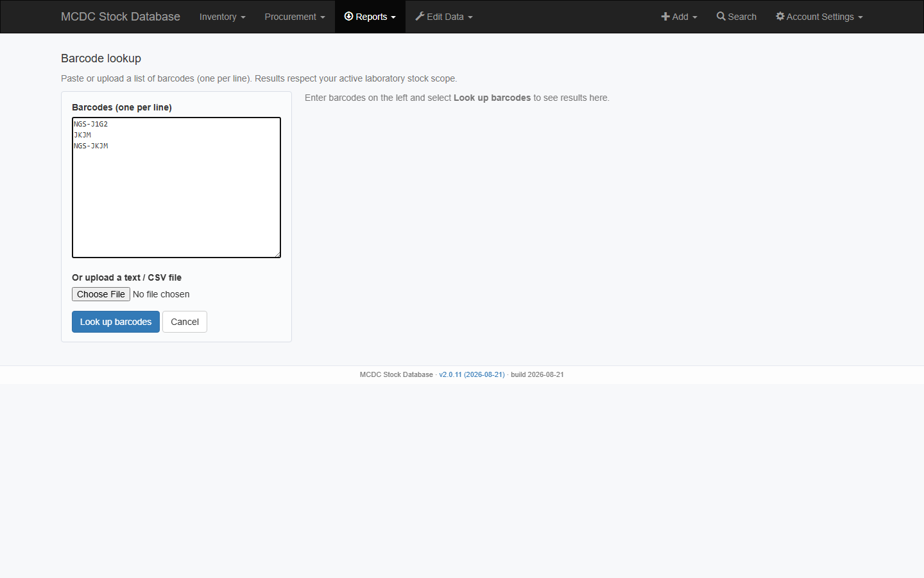Screen dimensions: 924x578
Task: Grab the textarea resize handle corner
Action: pyautogui.click(x=277, y=254)
